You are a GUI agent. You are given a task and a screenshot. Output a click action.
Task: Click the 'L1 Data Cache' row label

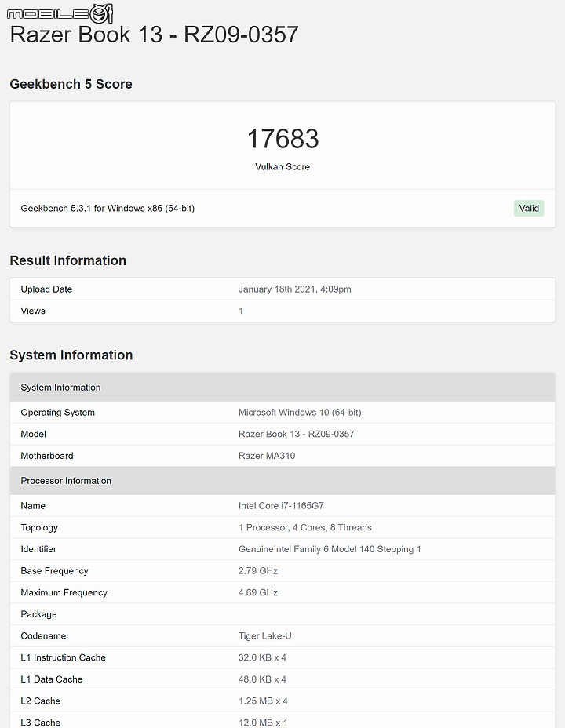tap(52, 679)
